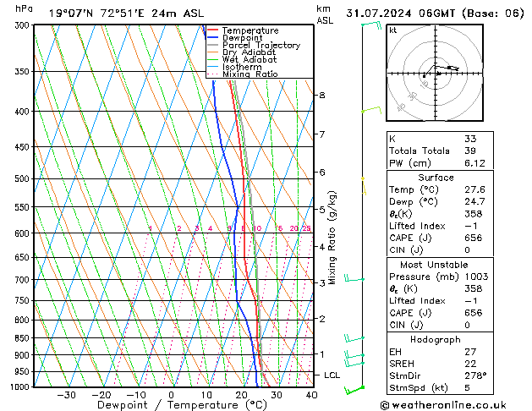Select the Temperature legend entry

tap(250, 30)
